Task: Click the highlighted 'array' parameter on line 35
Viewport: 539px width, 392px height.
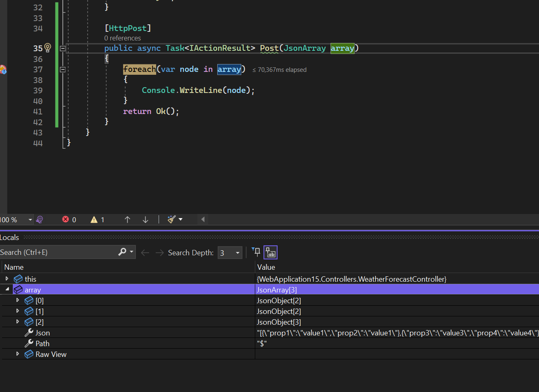Action: [x=342, y=48]
